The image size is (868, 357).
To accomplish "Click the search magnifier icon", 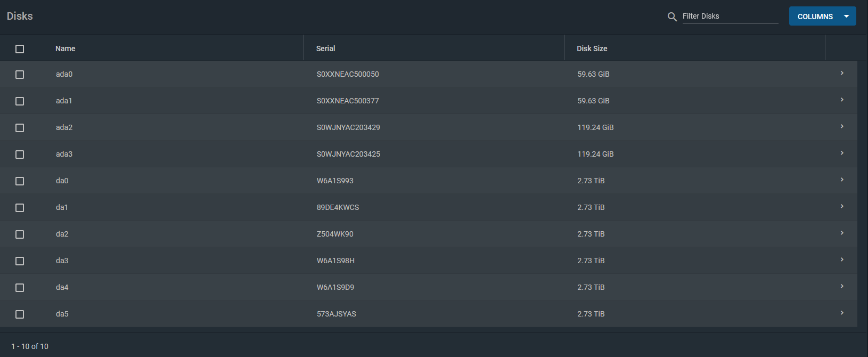I will (672, 17).
